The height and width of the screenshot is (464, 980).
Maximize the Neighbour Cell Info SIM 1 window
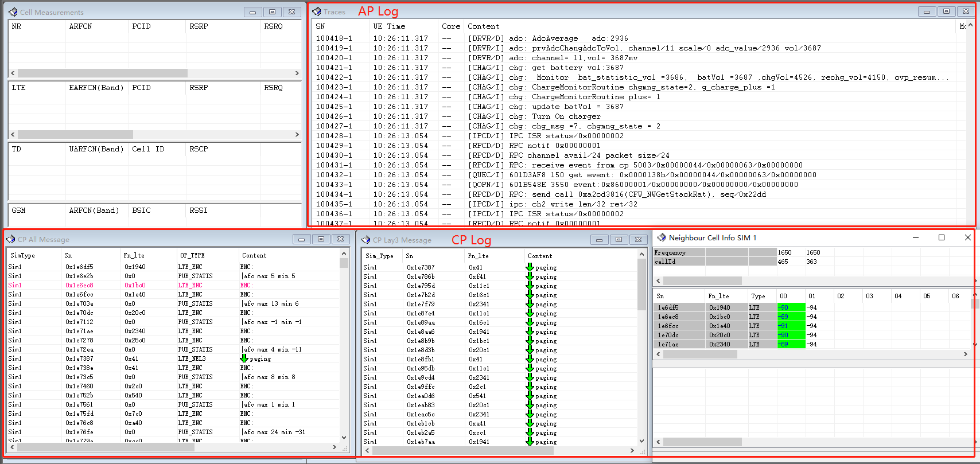(x=942, y=237)
